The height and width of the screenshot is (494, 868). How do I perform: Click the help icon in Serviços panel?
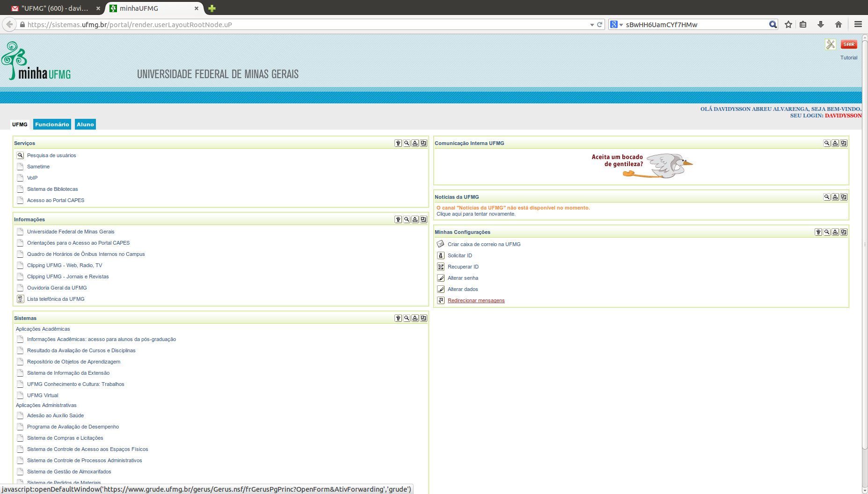pyautogui.click(x=398, y=143)
